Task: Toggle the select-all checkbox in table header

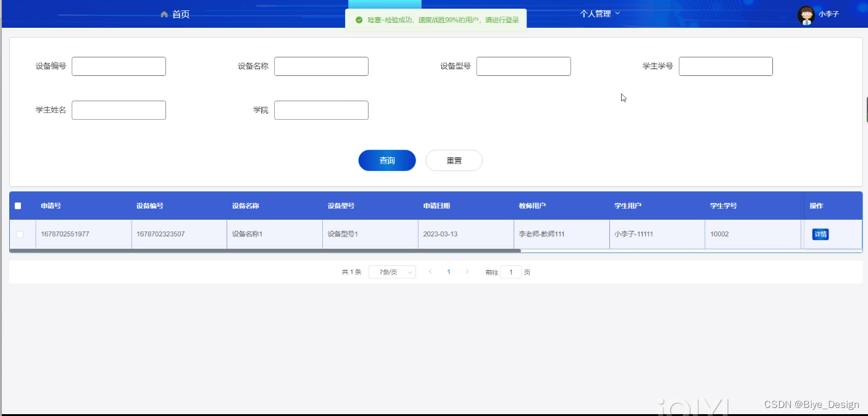Action: click(18, 206)
